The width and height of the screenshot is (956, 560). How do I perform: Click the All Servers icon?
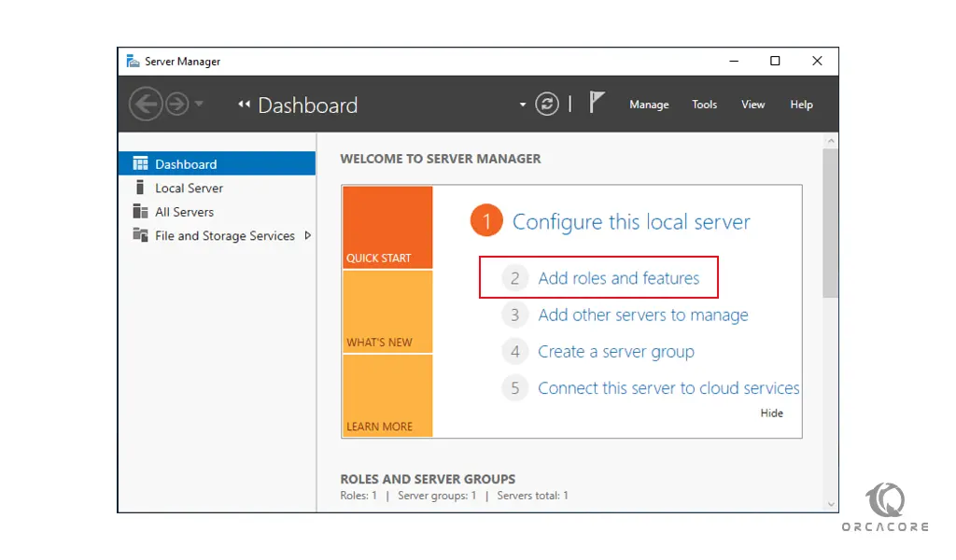point(140,211)
